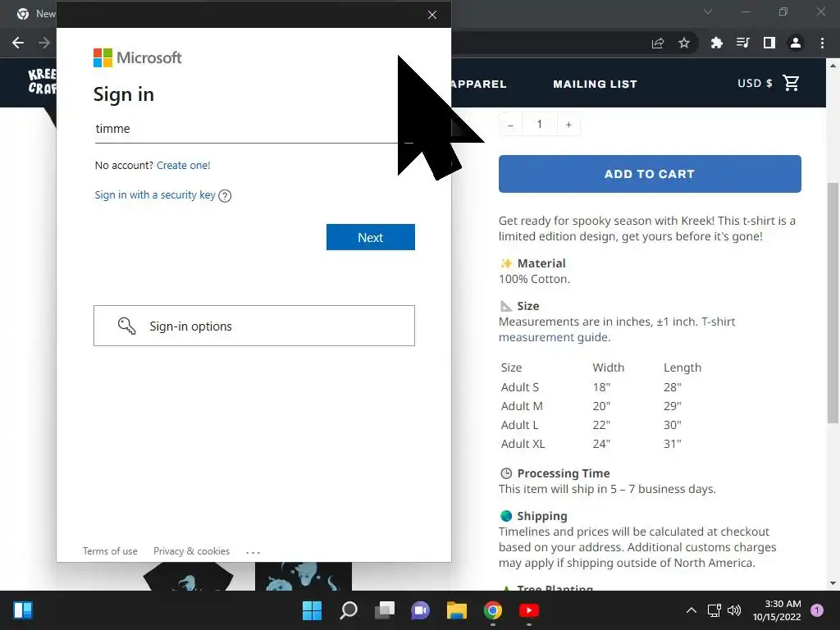Image resolution: width=840 pixels, height=630 pixels.
Task: Open Terms of use link
Action: pyautogui.click(x=110, y=551)
